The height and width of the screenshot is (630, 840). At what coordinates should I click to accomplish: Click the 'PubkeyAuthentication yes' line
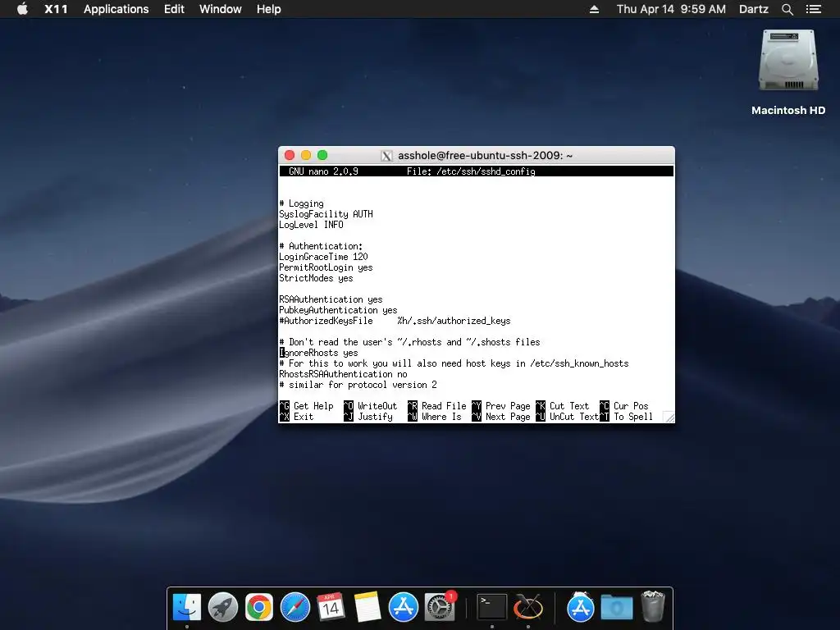click(x=338, y=311)
